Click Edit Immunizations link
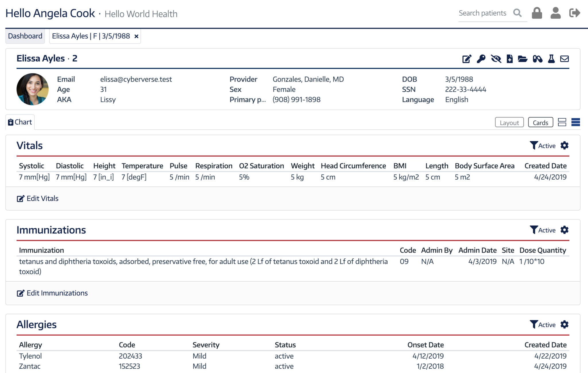The image size is (588, 373). (x=52, y=293)
